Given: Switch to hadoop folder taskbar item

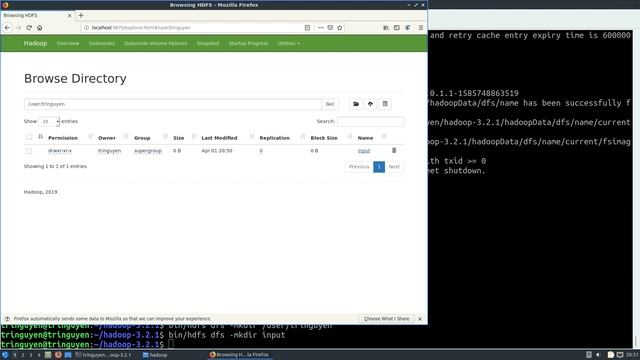Looking at the screenshot, I should tap(155, 355).
